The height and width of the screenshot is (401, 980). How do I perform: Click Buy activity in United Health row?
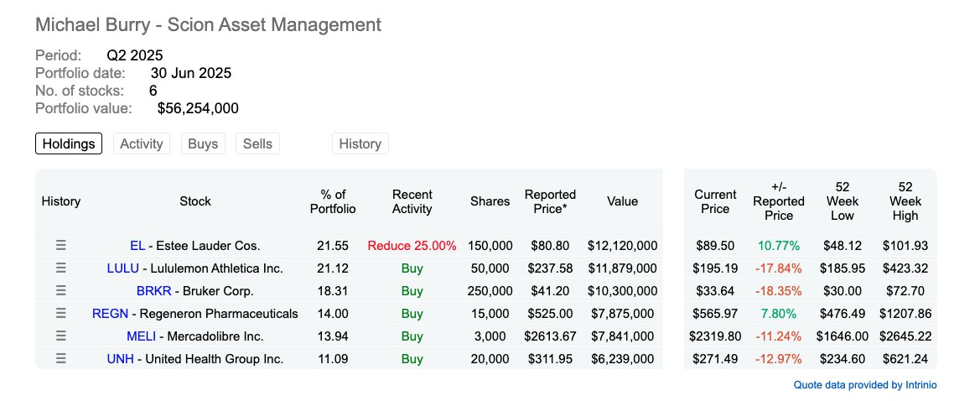coord(412,358)
